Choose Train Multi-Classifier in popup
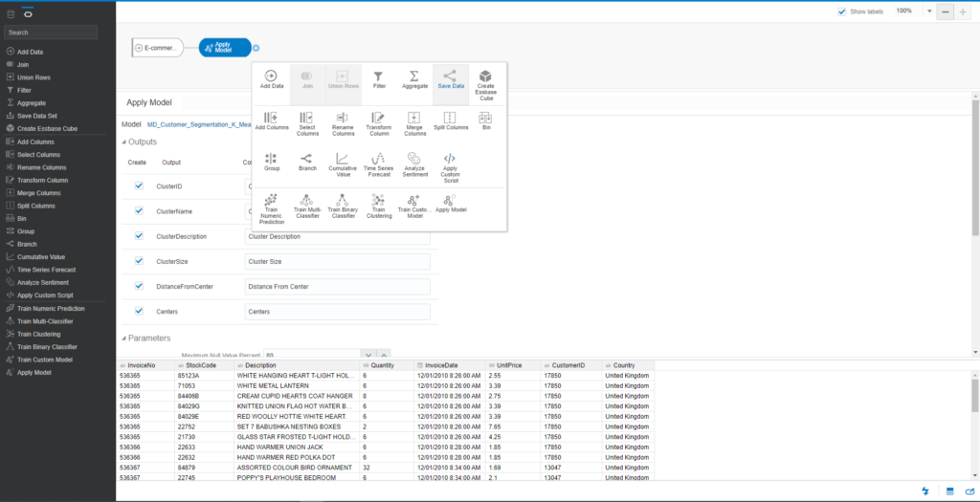Image resolution: width=980 pixels, height=502 pixels. [x=307, y=207]
